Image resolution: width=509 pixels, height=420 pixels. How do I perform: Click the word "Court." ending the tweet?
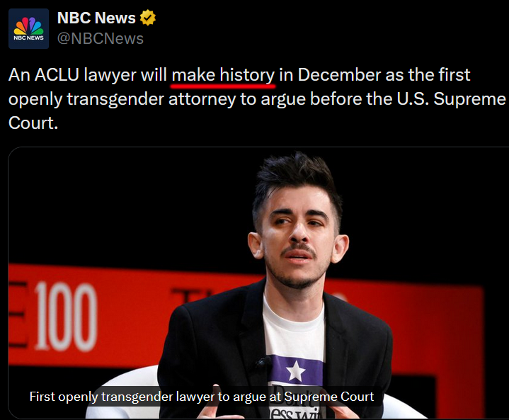point(33,123)
